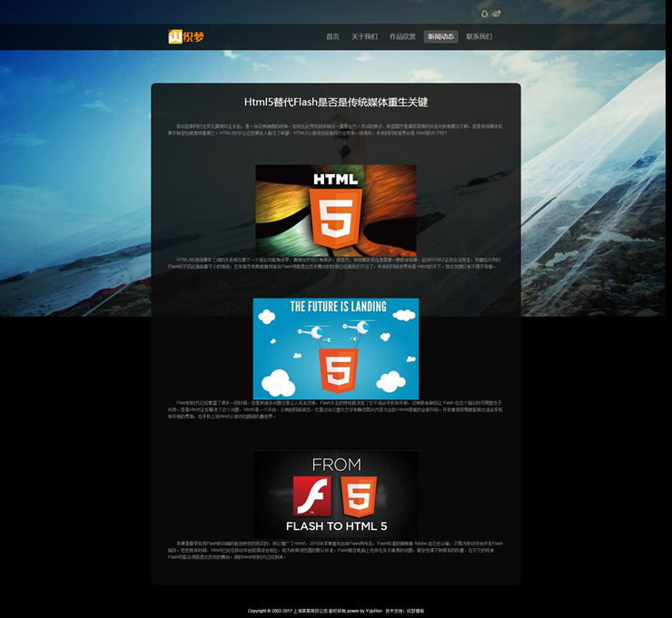Screen dimensions: 672x618
Task: Open "The Future Is Landing" blue image
Action: coord(335,348)
